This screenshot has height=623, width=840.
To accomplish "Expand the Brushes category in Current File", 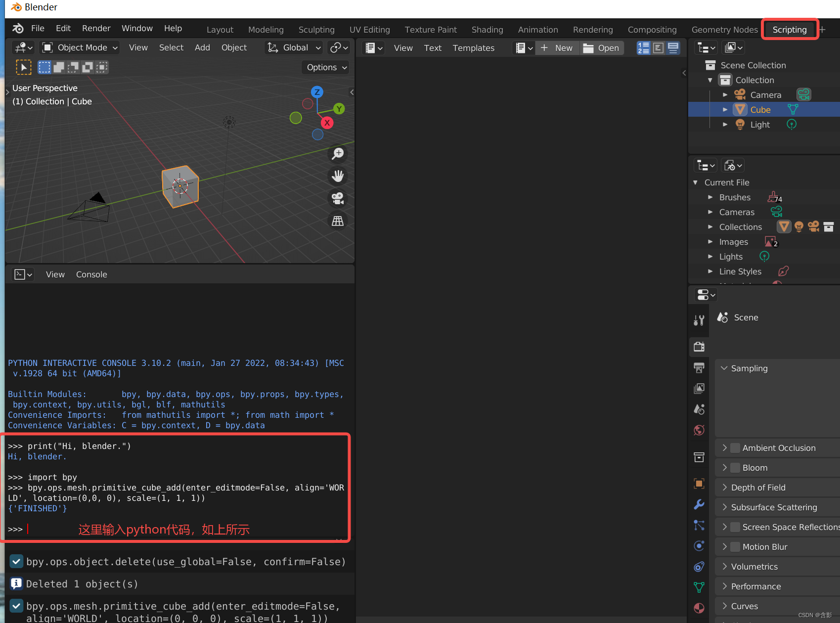I will click(x=710, y=197).
